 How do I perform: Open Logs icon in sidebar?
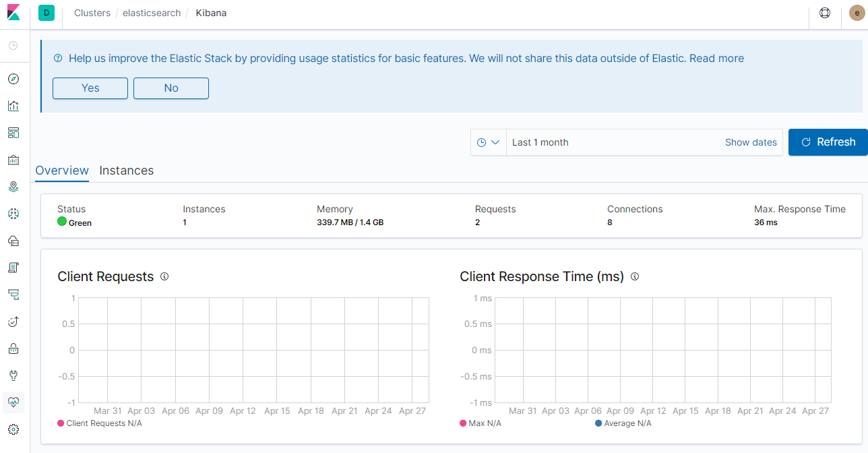click(13, 268)
